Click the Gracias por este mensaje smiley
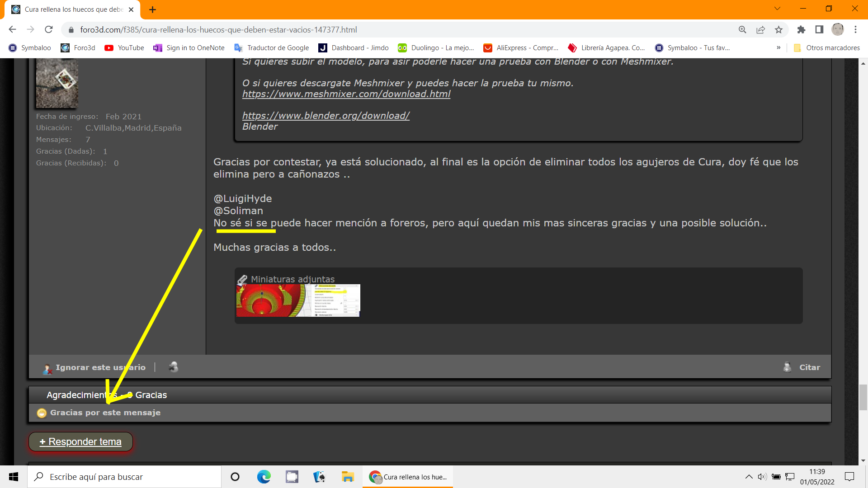 point(42,413)
